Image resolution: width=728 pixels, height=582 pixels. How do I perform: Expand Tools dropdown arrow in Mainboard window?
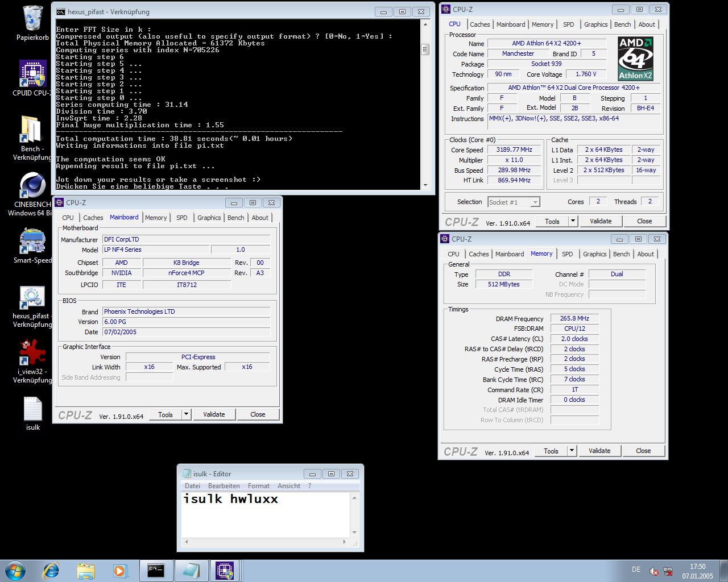point(186,414)
